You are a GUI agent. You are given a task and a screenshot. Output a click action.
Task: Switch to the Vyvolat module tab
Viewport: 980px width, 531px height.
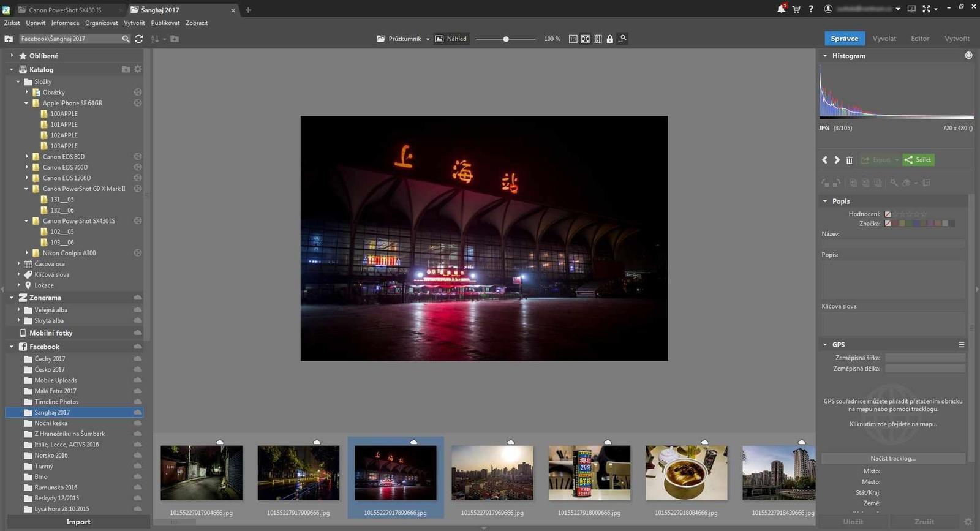884,39
